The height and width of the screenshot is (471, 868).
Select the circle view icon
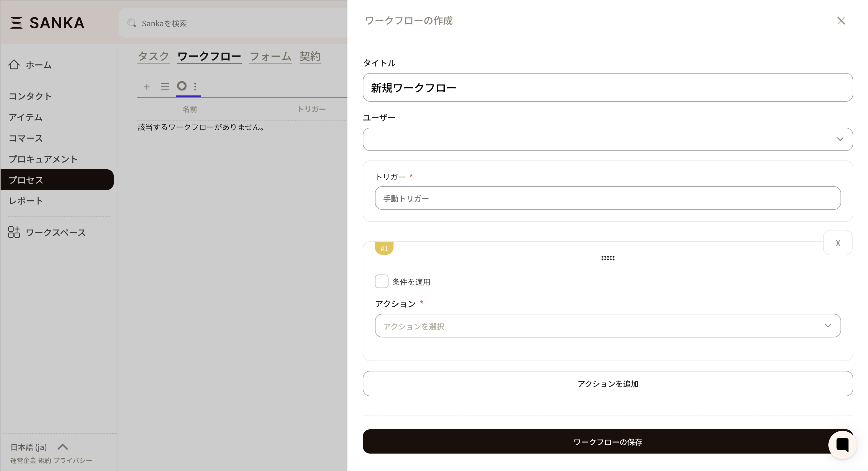point(182,86)
